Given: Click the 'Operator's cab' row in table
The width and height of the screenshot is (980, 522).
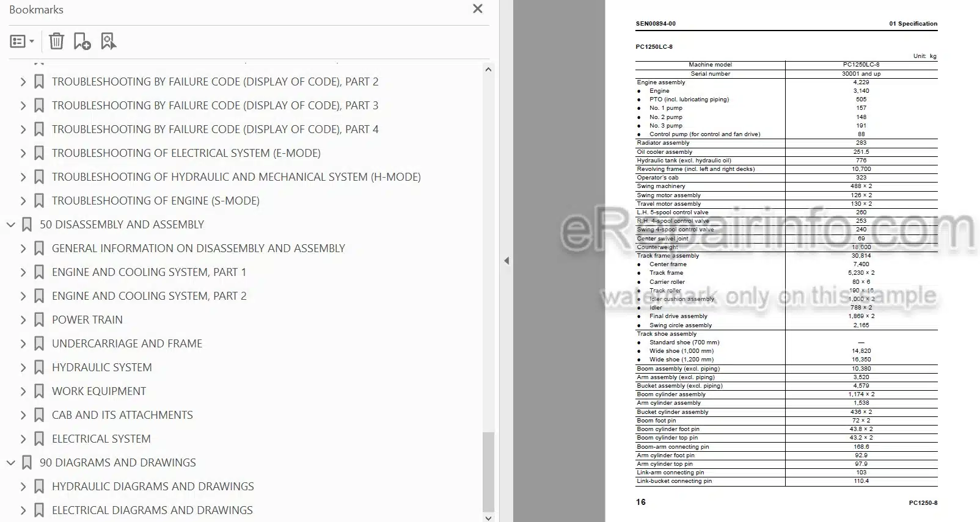Looking at the screenshot, I should click(x=786, y=178).
